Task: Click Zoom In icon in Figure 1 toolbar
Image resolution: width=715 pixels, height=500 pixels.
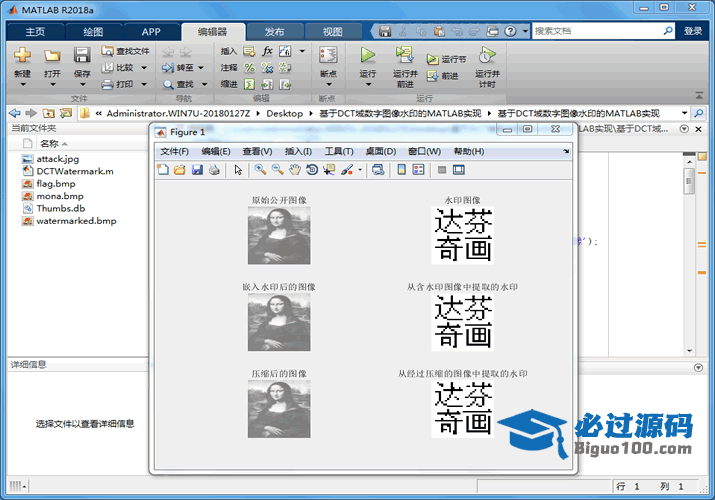Action: (x=260, y=170)
